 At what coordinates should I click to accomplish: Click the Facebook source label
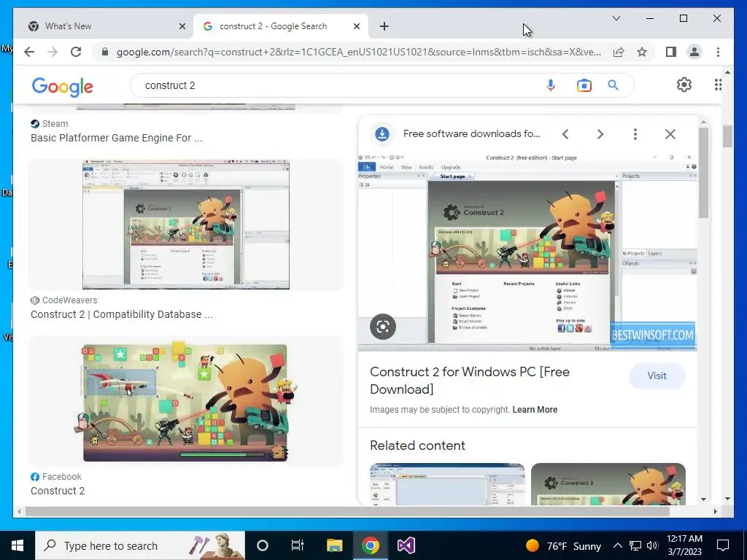(x=61, y=477)
